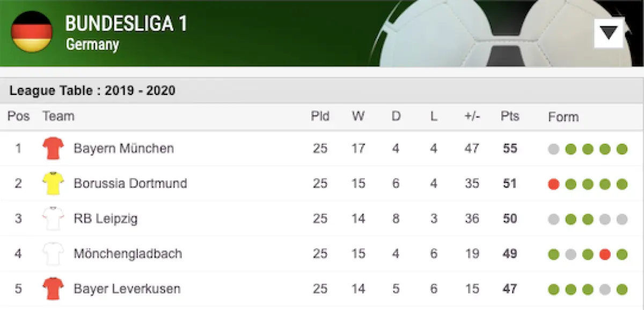Click the +/- column header
This screenshot has height=310, width=644.
472,116
